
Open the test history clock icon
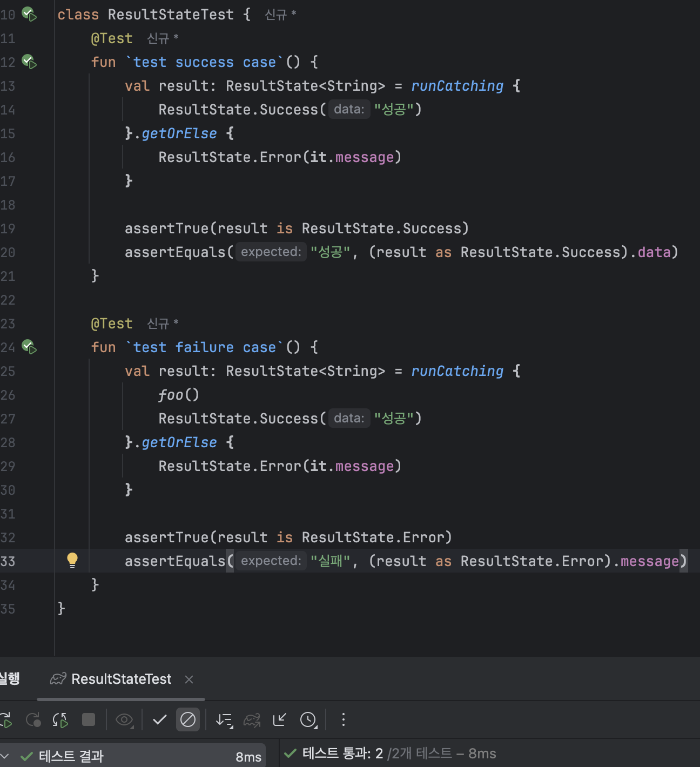click(308, 719)
